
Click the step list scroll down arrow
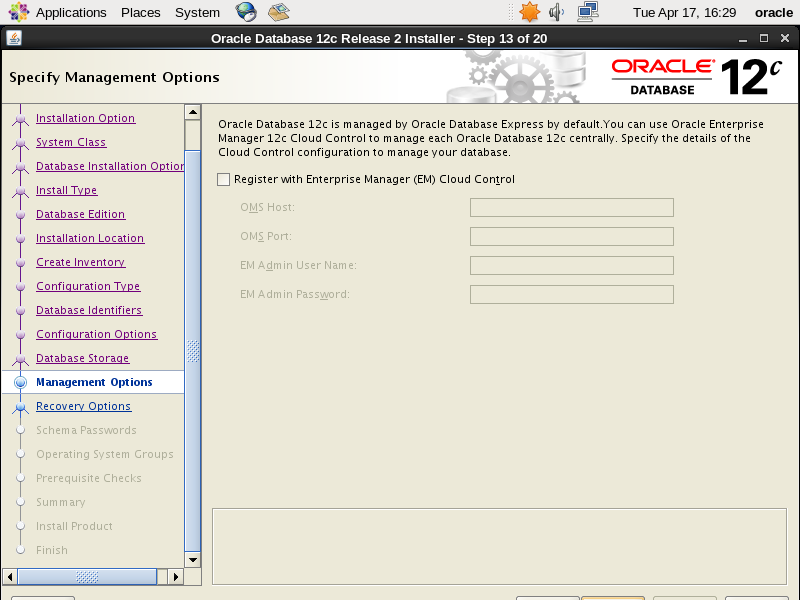tap(193, 560)
